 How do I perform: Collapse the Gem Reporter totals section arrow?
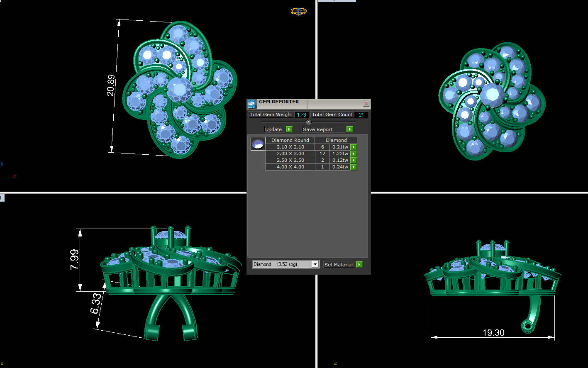coord(308,122)
